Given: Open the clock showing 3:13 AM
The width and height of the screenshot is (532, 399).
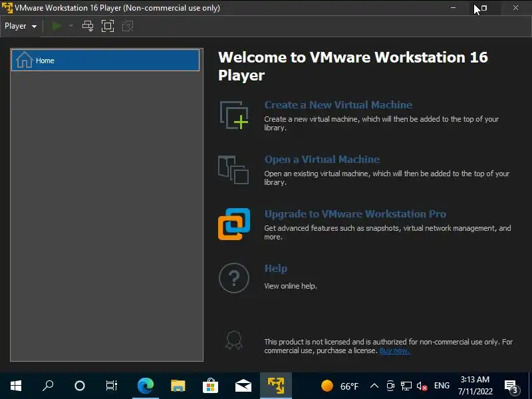Looking at the screenshot, I should (475, 386).
